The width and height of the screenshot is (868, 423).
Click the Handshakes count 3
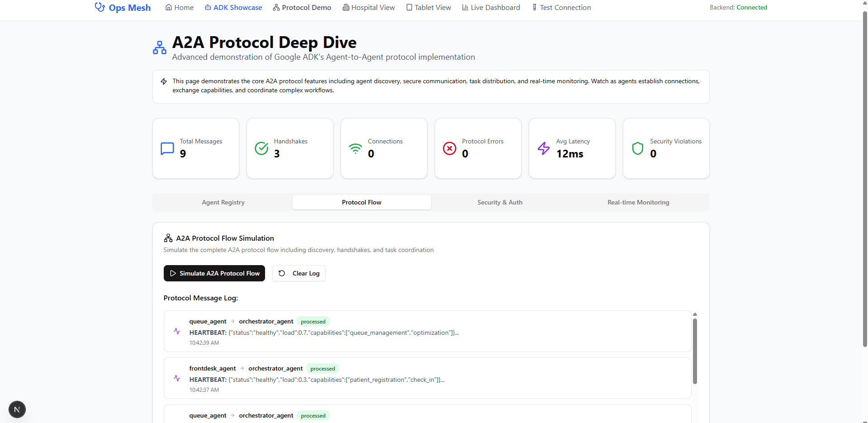tap(277, 154)
